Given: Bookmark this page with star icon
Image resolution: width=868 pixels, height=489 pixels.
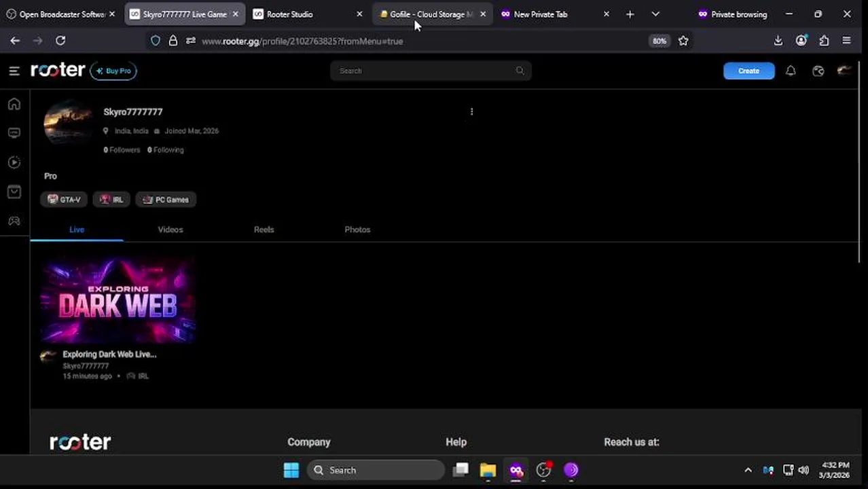Looking at the screenshot, I should (683, 41).
